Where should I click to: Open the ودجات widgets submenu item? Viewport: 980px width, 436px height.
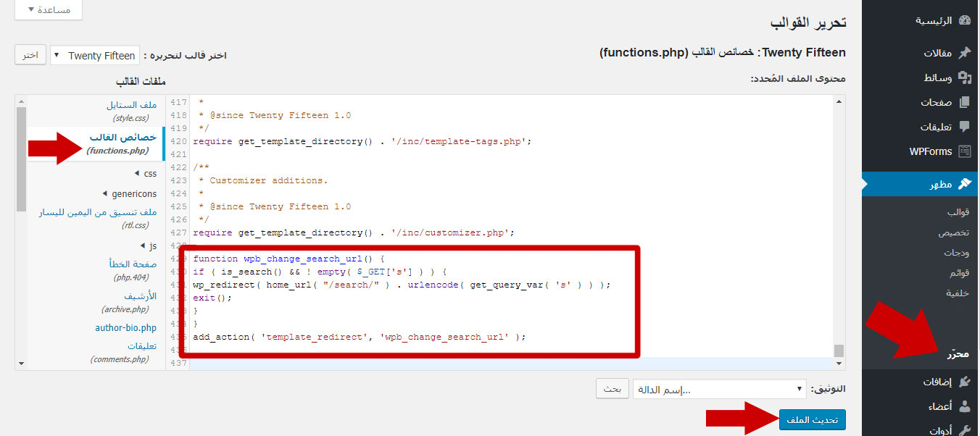(x=956, y=253)
